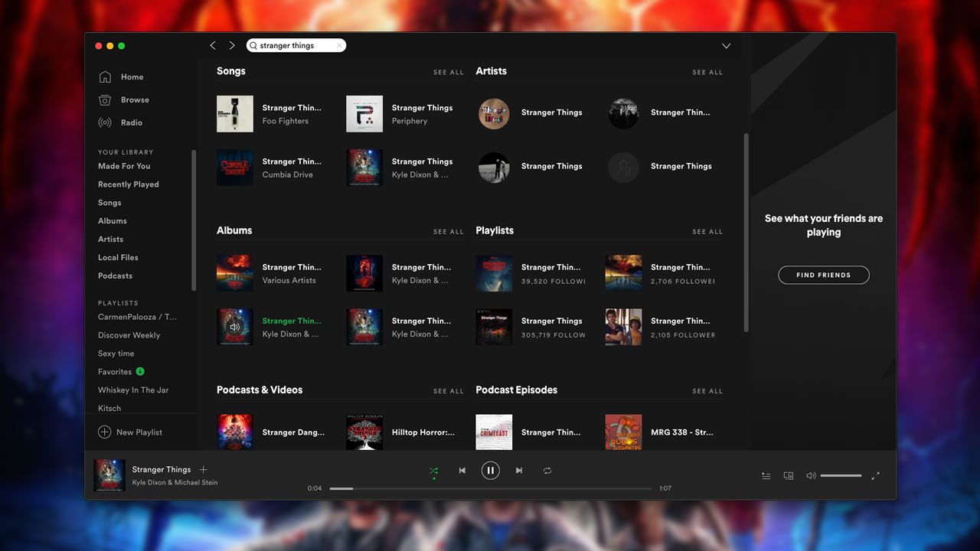The width and height of the screenshot is (980, 551).
Task: Open Local Files in the library
Action: tap(118, 258)
